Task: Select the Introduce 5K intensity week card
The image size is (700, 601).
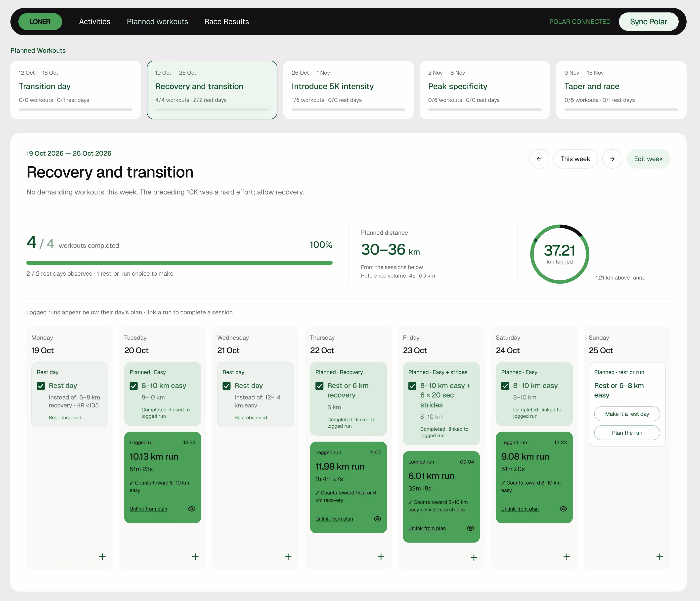Action: coord(348,90)
